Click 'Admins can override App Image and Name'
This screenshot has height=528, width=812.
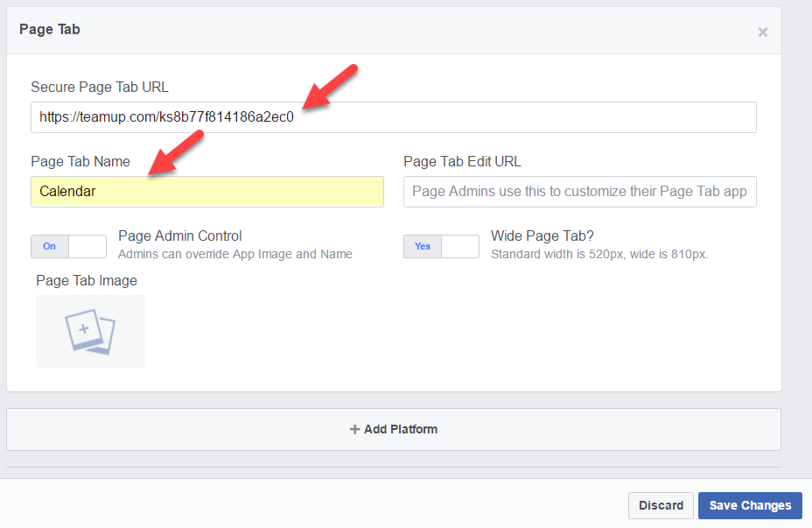pos(235,255)
